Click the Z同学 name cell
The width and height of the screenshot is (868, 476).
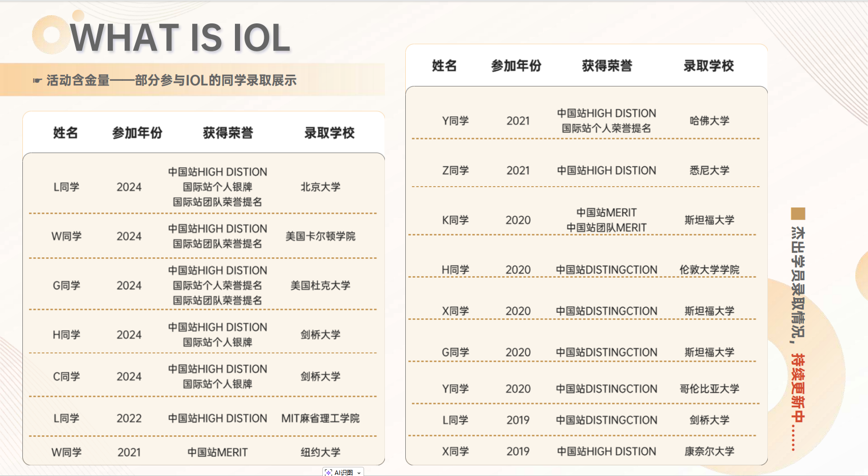[455, 170]
